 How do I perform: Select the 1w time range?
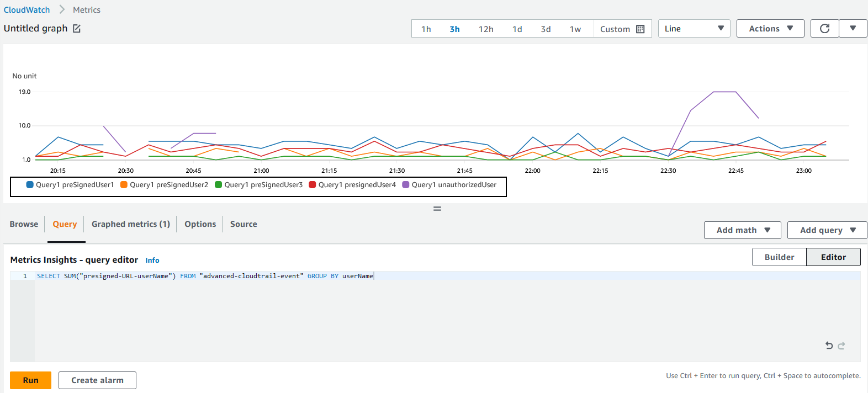(x=575, y=29)
